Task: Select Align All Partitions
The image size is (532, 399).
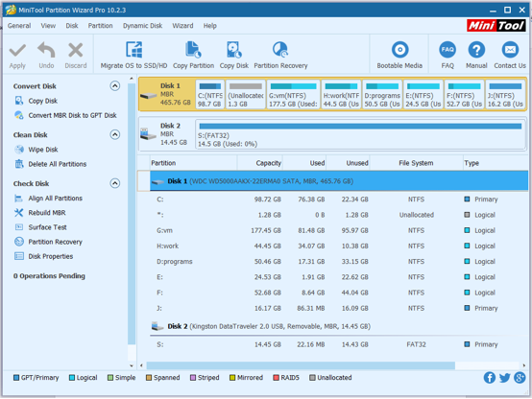Action: coord(56,198)
